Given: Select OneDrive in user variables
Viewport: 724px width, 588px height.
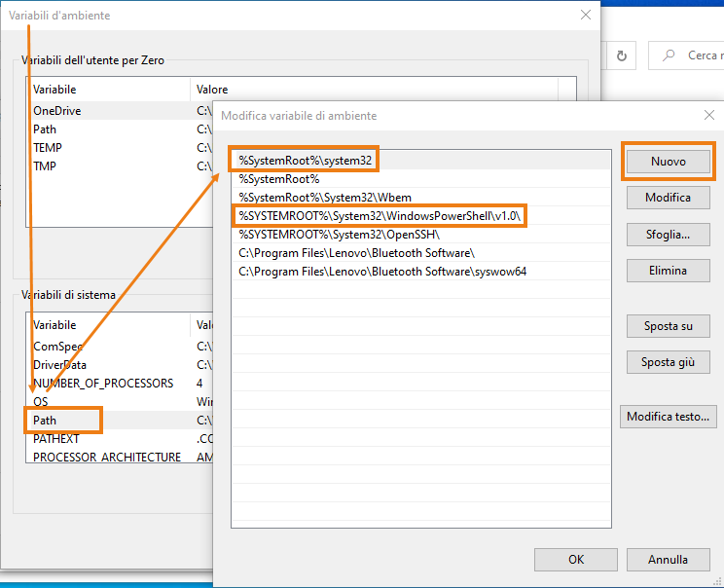Looking at the screenshot, I should point(56,111).
